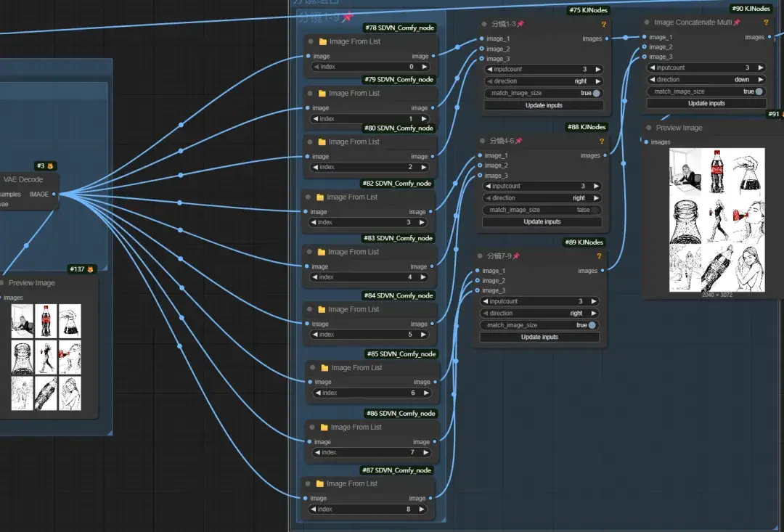Toggle match_image_size on the 分镜7-9 node
The image size is (784, 532).
(x=539, y=325)
